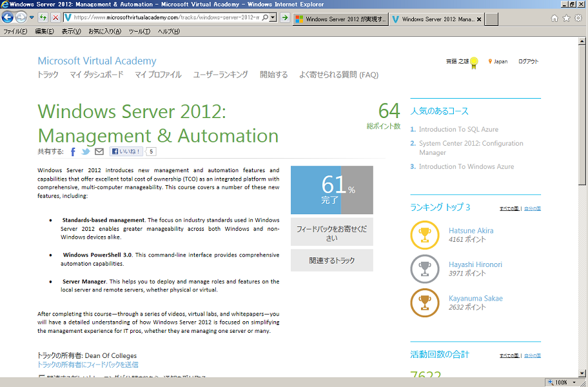Open the Introduction To SQL Azure course

[x=458, y=130]
